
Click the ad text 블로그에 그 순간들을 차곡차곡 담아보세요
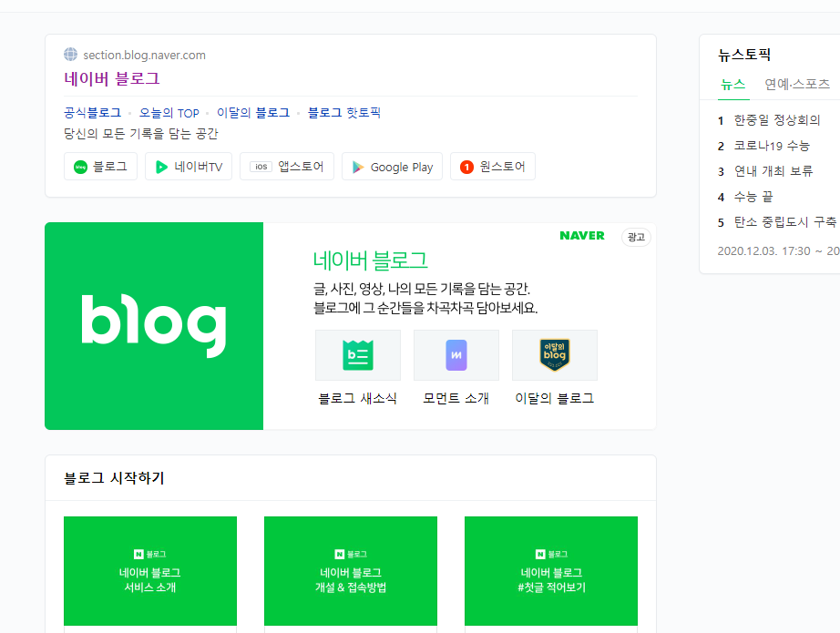click(425, 309)
